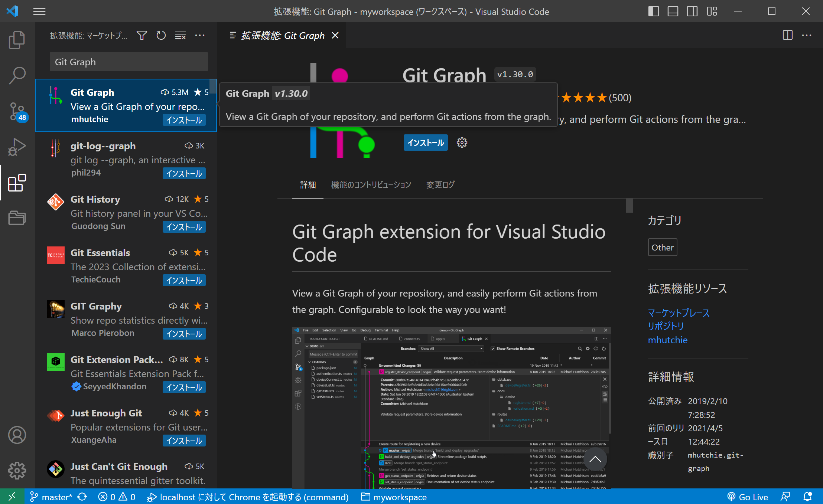Screen dimensions: 823x504
Task: Open the hamburger application menu
Action: (39, 12)
